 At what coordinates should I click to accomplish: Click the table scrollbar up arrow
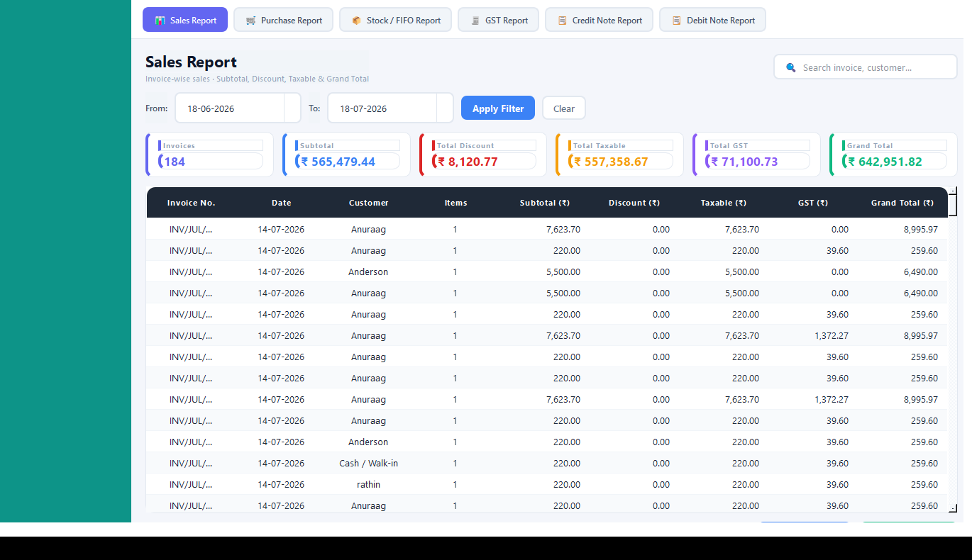953,191
